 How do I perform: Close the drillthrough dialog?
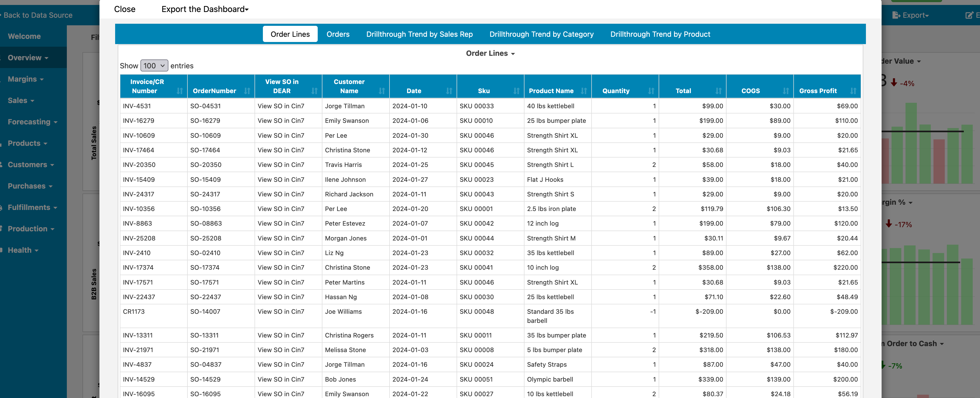(x=125, y=9)
